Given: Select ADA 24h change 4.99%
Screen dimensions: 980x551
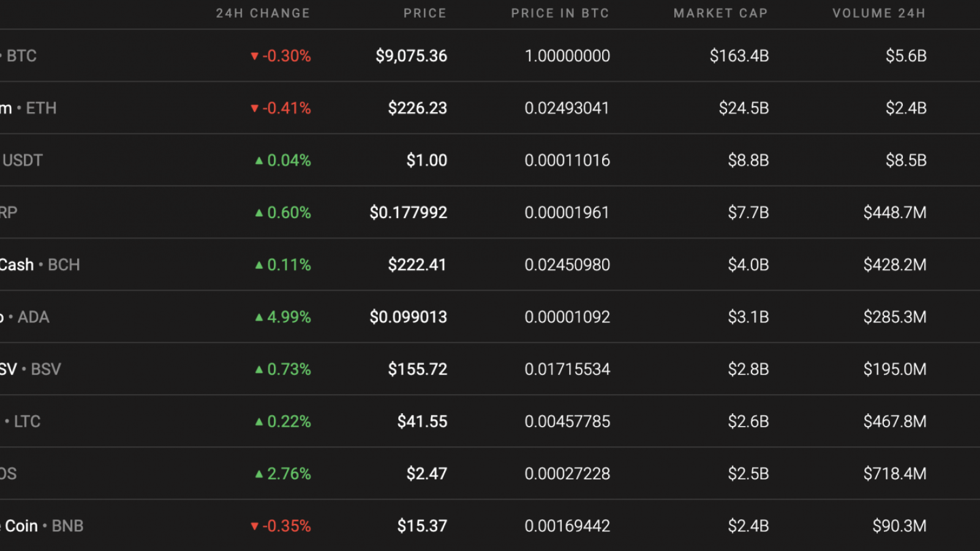Looking at the screenshot, I should click(x=283, y=317).
